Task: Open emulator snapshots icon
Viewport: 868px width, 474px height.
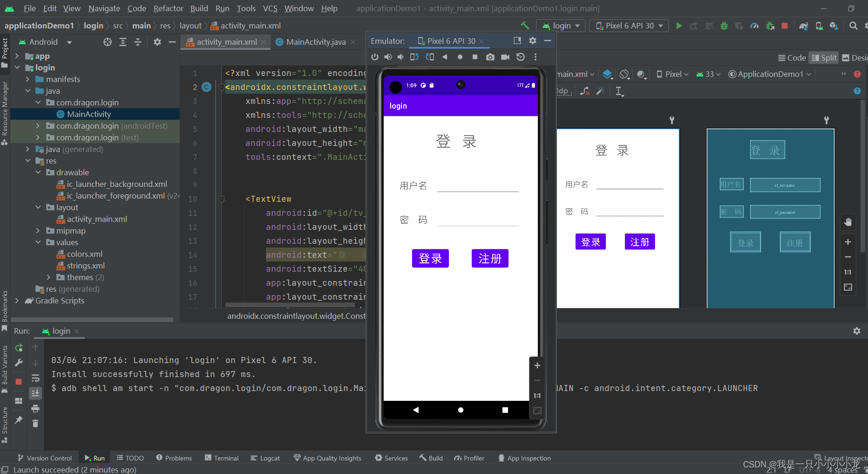Action: tap(521, 57)
